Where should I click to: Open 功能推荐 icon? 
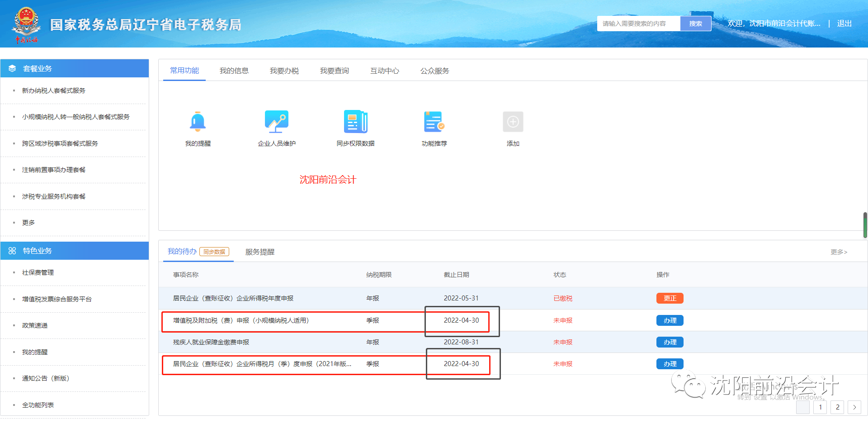[x=434, y=121]
